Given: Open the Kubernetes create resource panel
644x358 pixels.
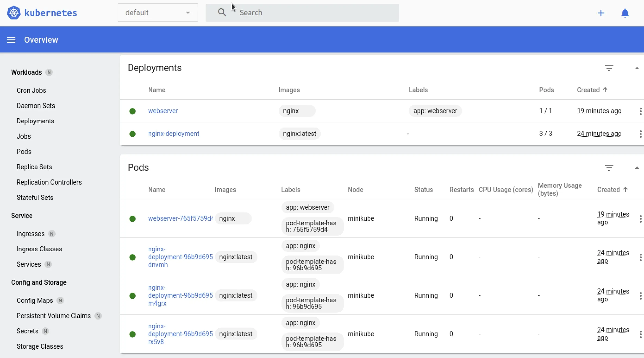Looking at the screenshot, I should [601, 13].
